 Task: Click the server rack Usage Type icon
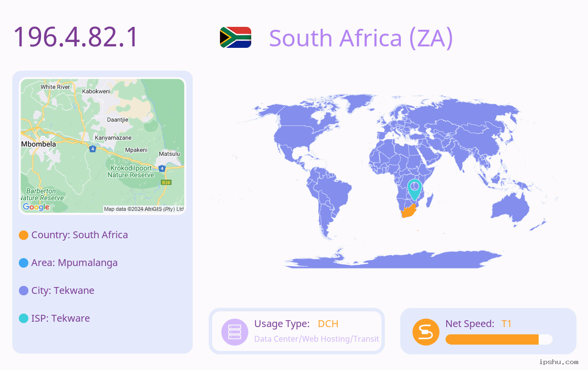tap(235, 332)
